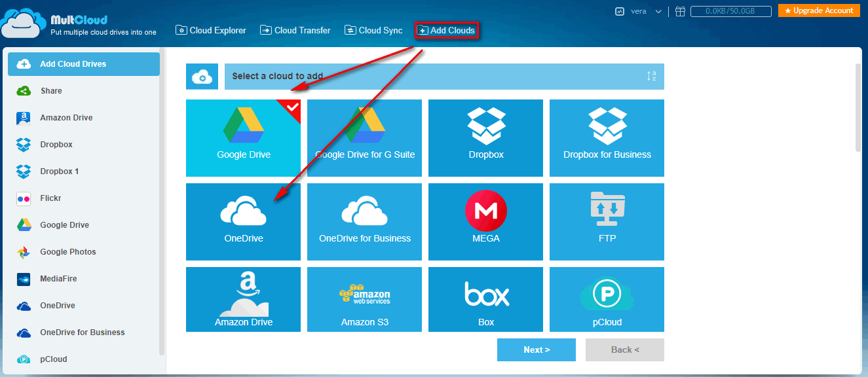This screenshot has height=377, width=868.
Task: Click the Upgrade Account button
Action: pyautogui.click(x=819, y=10)
